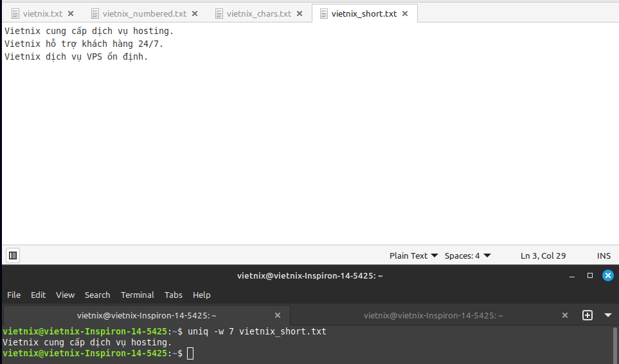The image size is (619, 364).
Task: Open the Spaces: 4 indentation dropdown
Action: pyautogui.click(x=467, y=256)
